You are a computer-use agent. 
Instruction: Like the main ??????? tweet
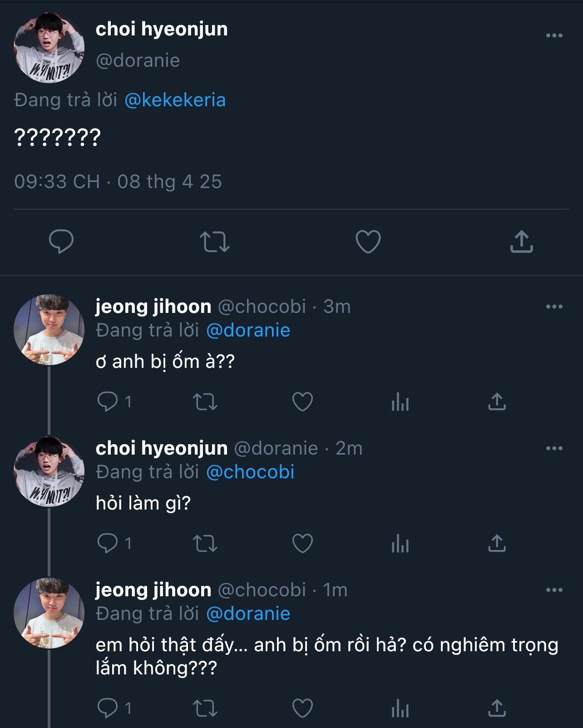click(368, 241)
